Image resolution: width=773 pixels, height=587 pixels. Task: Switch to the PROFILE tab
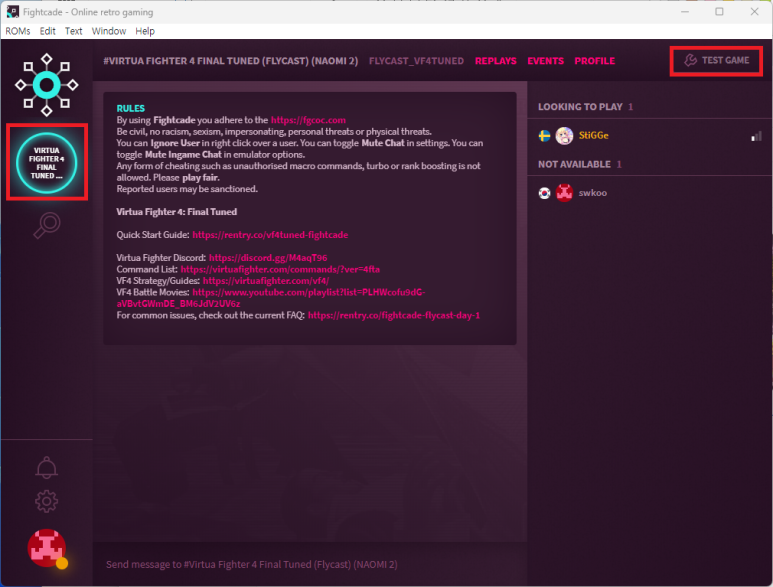[595, 61]
